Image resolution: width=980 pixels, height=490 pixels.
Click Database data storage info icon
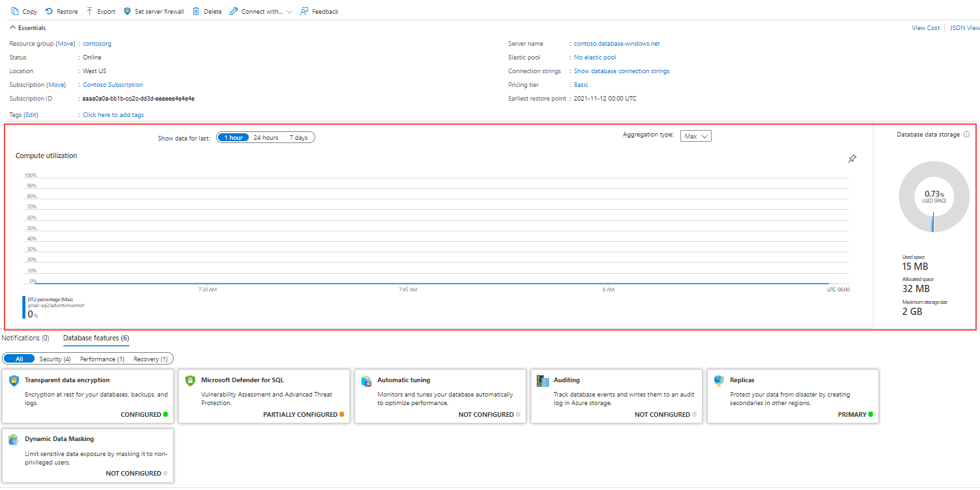click(x=966, y=135)
